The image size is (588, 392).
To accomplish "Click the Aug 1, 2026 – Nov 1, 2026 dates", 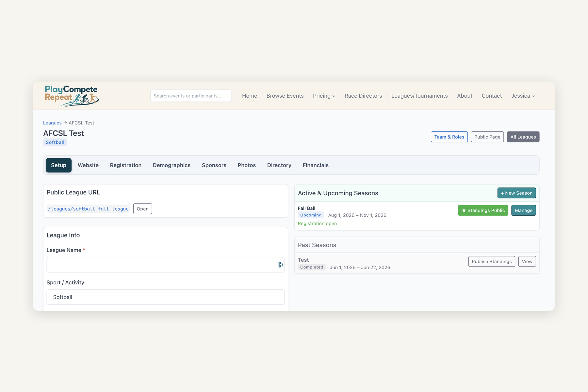I will [x=357, y=215].
